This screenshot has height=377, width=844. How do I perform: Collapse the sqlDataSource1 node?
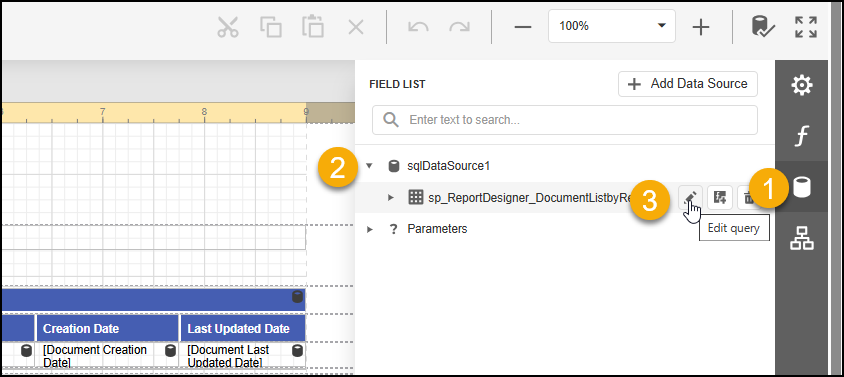(370, 166)
